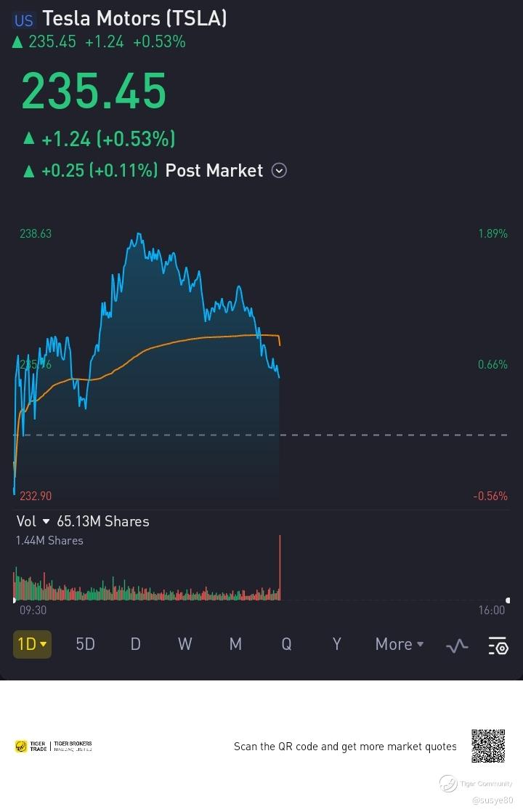Select the D daily tab

pyautogui.click(x=136, y=644)
